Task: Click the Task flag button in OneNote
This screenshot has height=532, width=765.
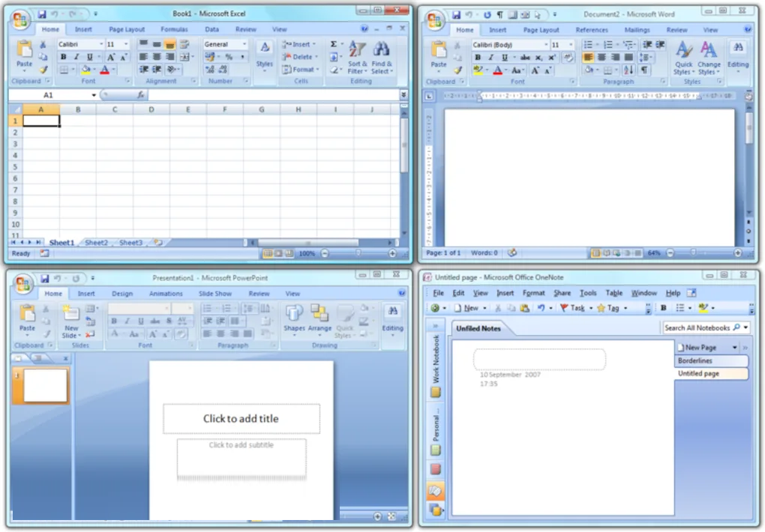Action: (573, 308)
